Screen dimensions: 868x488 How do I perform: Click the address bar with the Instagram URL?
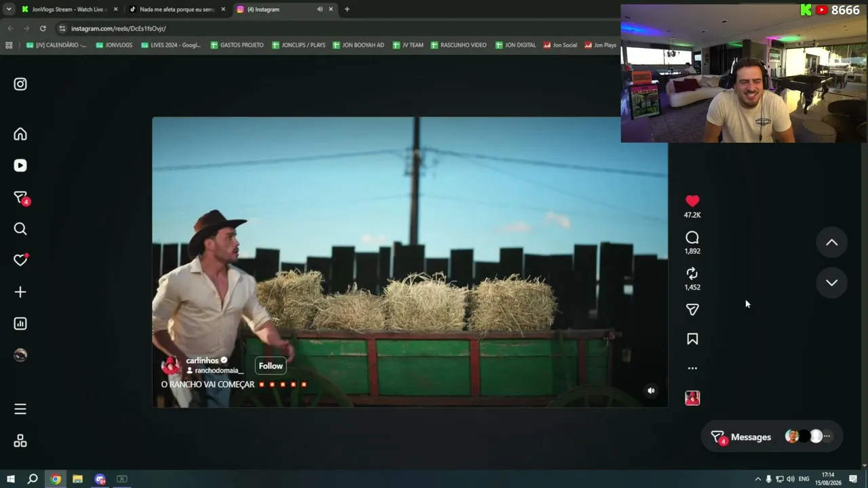pyautogui.click(x=336, y=28)
